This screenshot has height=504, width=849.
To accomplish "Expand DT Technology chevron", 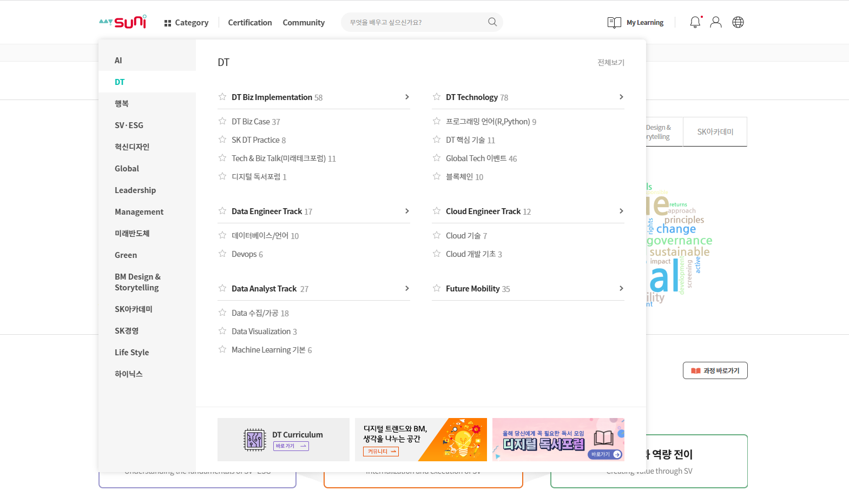I will (x=621, y=97).
